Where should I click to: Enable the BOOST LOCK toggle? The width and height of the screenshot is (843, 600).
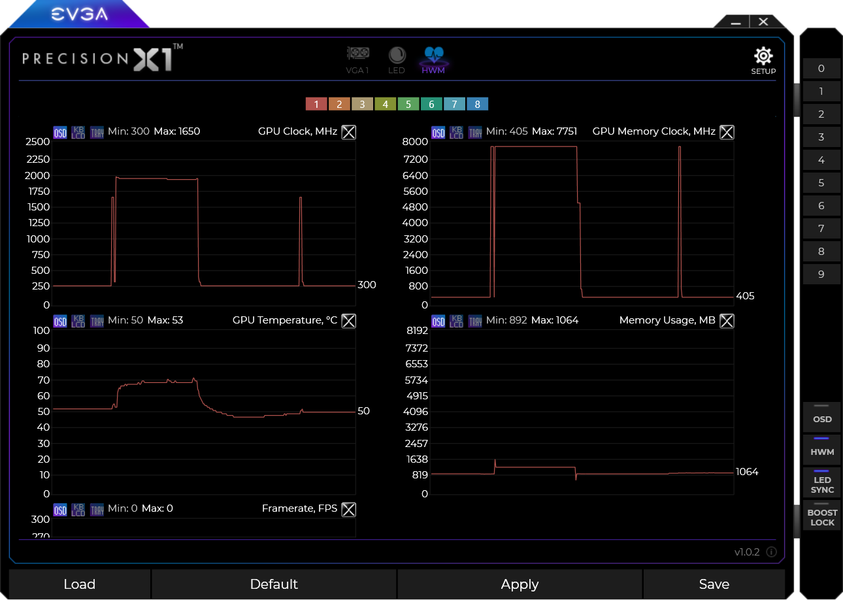(821, 515)
